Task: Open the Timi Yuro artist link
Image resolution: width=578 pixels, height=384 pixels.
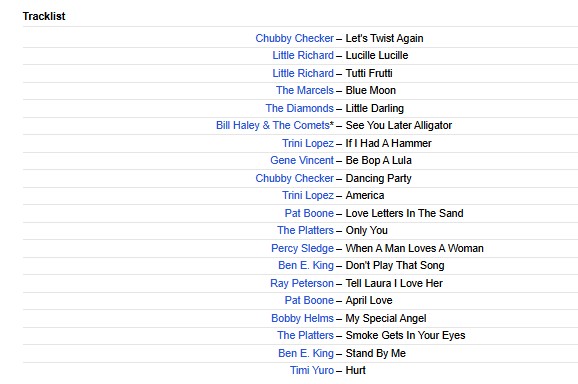Action: 312,370
